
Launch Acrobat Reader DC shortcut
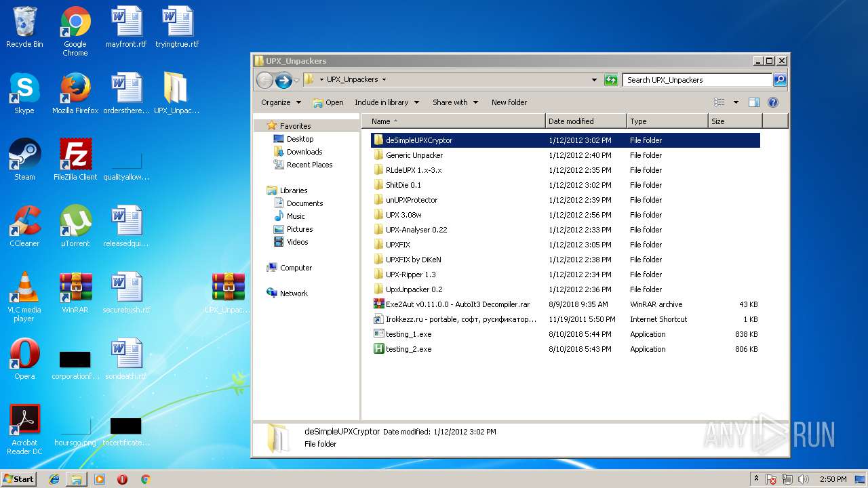point(24,430)
